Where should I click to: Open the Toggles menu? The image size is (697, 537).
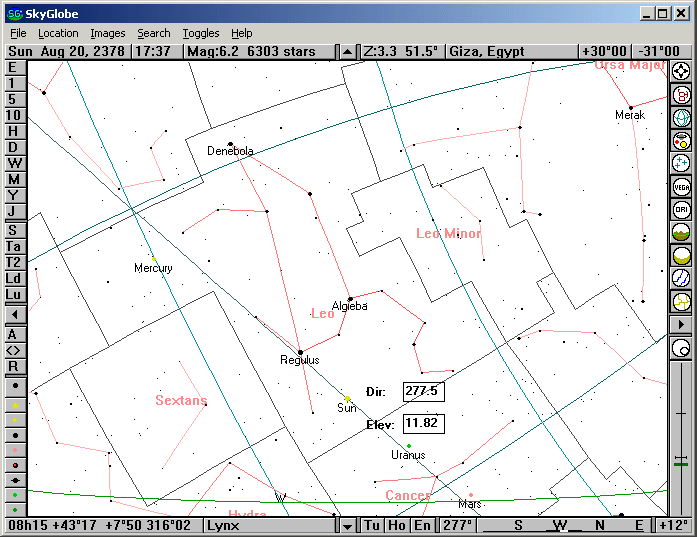200,33
